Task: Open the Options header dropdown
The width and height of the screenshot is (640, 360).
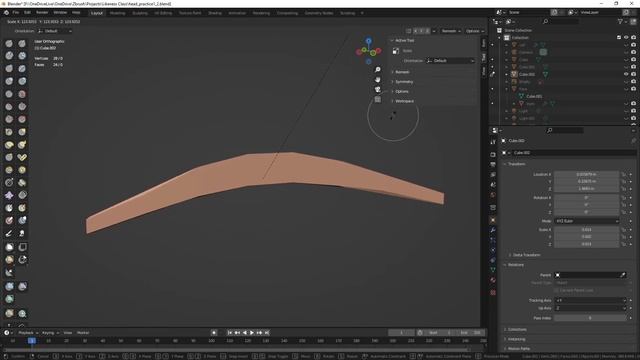Action: pyautogui.click(x=475, y=31)
